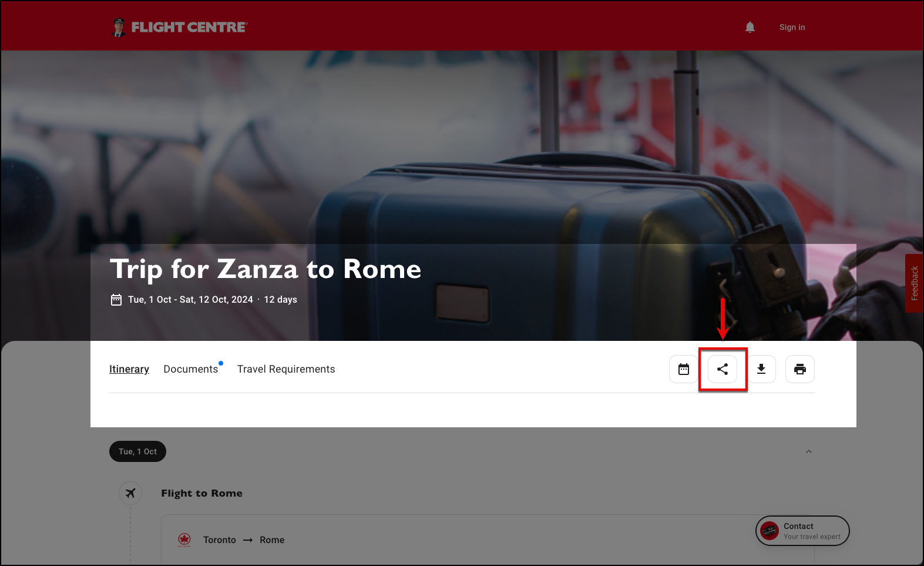Switch to the Documents tab
This screenshot has height=566, width=924.
191,369
